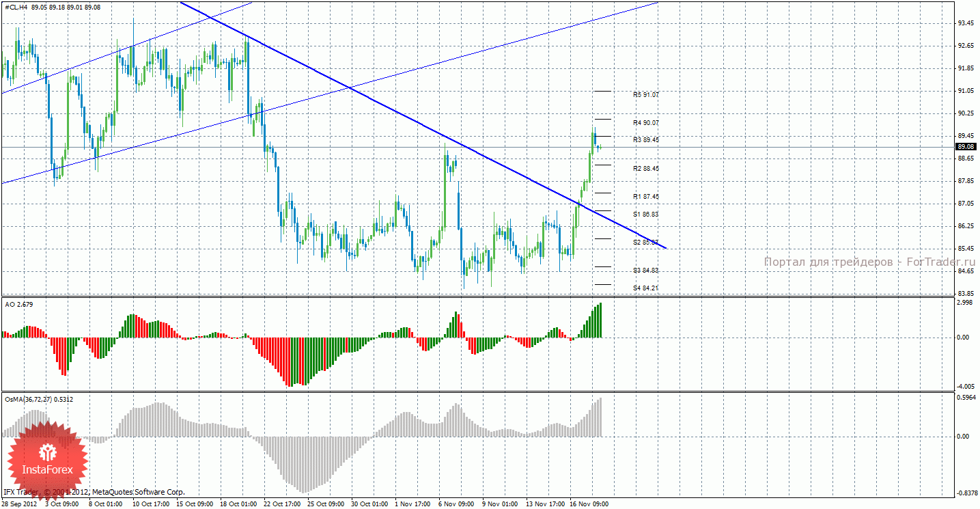Select the "16 Nov 09:00" time label

pyautogui.click(x=589, y=504)
